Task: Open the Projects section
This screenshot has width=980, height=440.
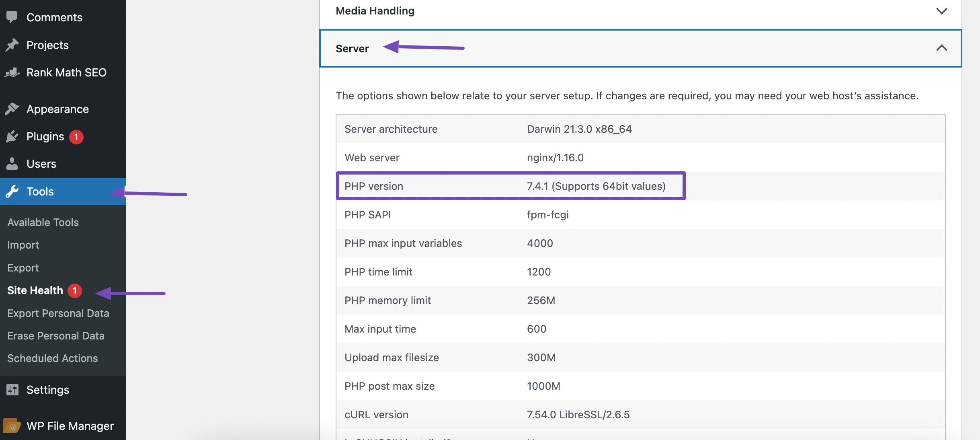Action: 47,44
